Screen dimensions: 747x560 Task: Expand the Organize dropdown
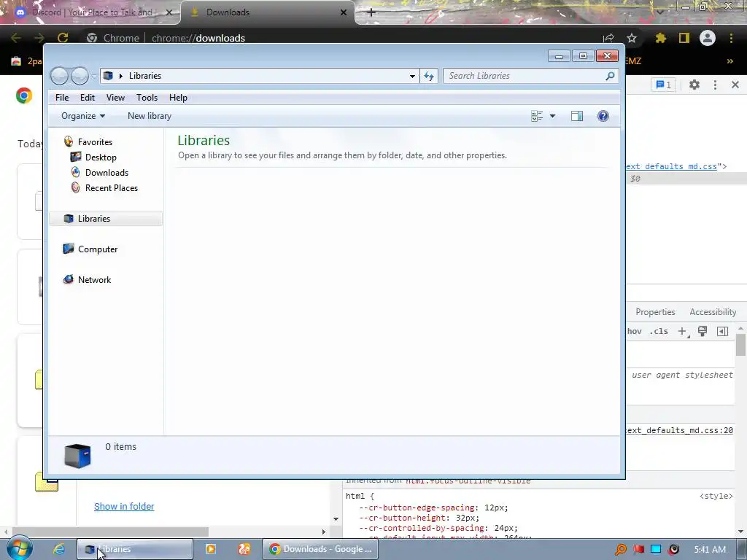pos(83,116)
